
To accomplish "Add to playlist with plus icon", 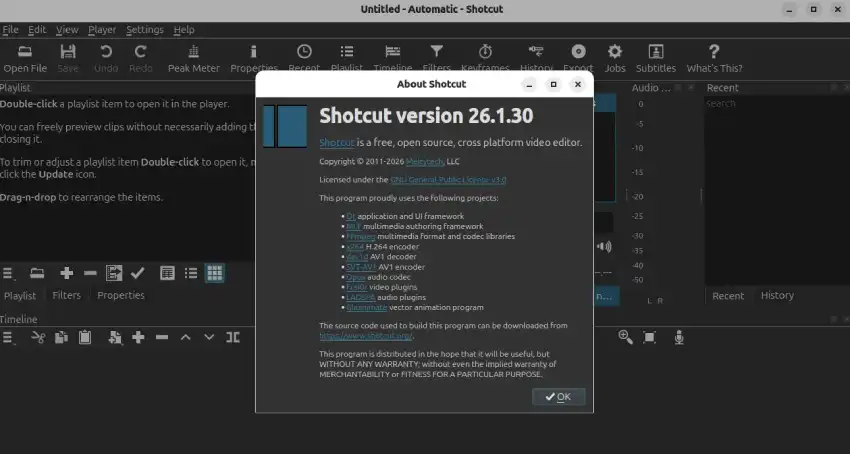I will tap(67, 273).
